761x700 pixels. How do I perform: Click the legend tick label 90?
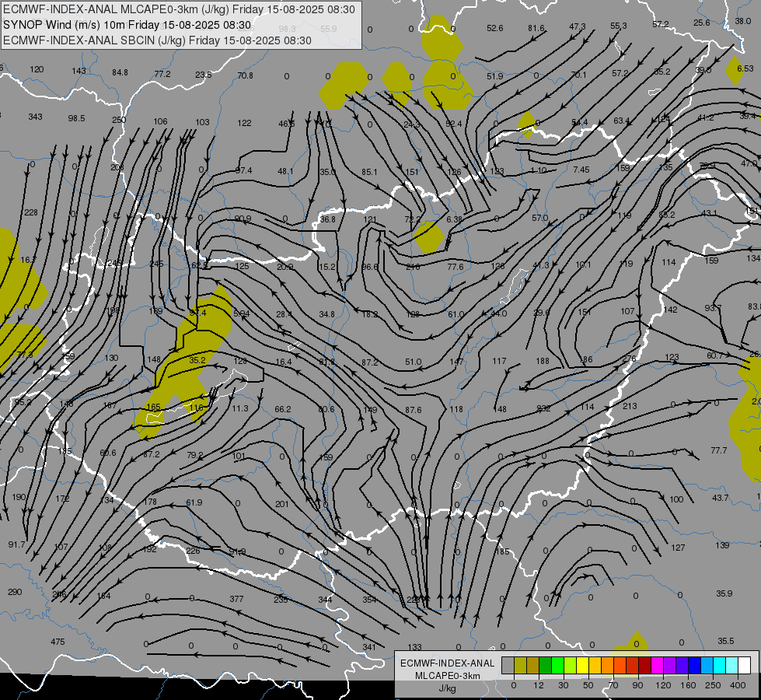point(637,685)
